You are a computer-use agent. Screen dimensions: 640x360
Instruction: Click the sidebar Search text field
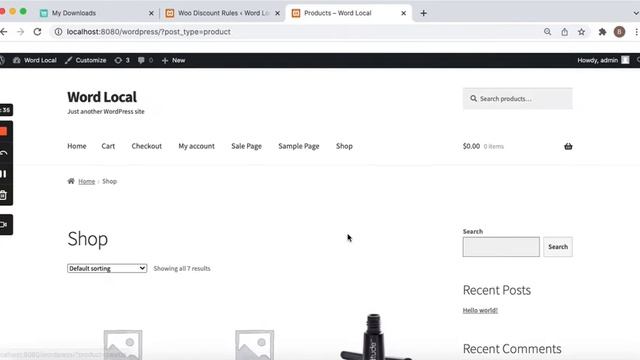501,247
